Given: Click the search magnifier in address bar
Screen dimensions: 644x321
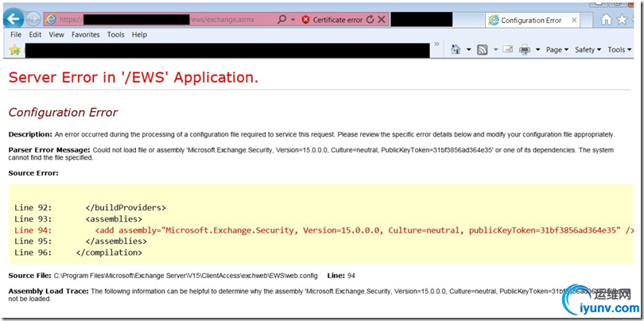Looking at the screenshot, I should pos(281,19).
